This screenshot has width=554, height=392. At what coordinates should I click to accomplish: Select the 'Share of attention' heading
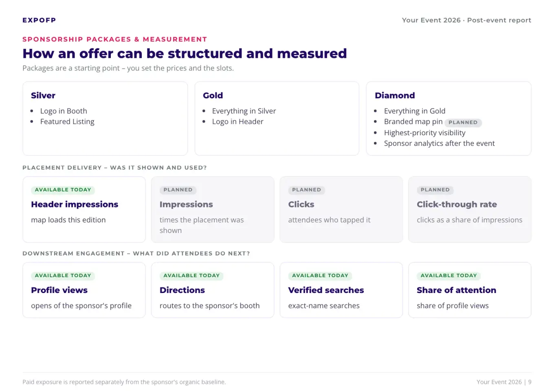(x=457, y=290)
